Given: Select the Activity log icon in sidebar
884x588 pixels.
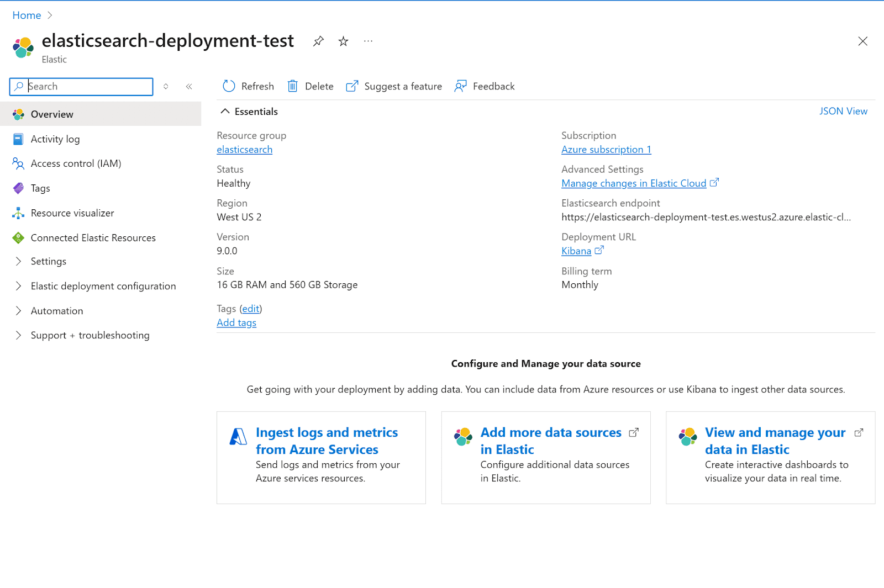Looking at the screenshot, I should [x=18, y=139].
